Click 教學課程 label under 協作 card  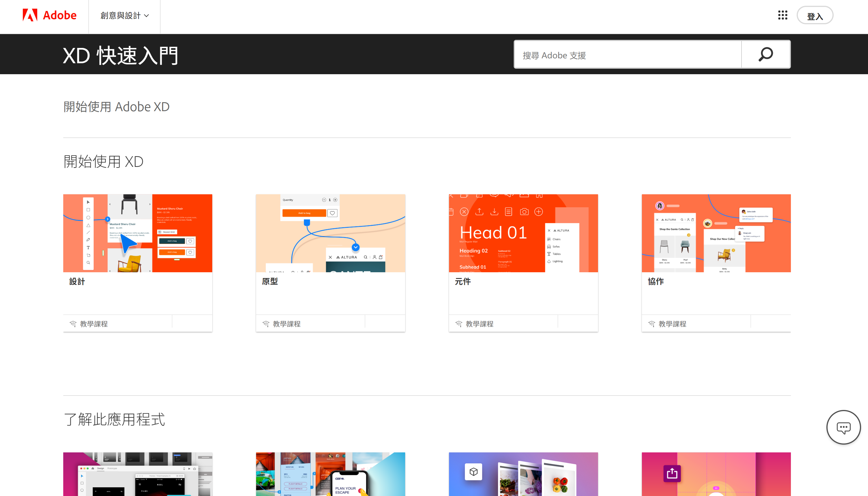point(672,324)
